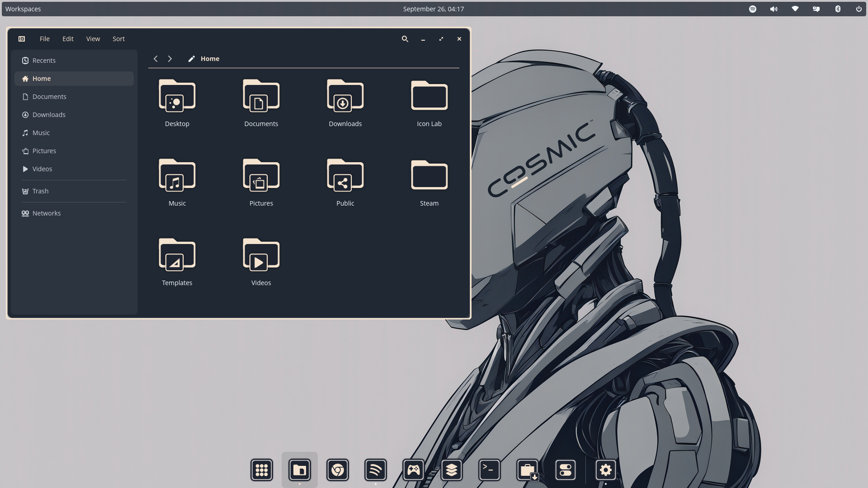
Task: Click the edit location pencil icon
Action: [192, 59]
